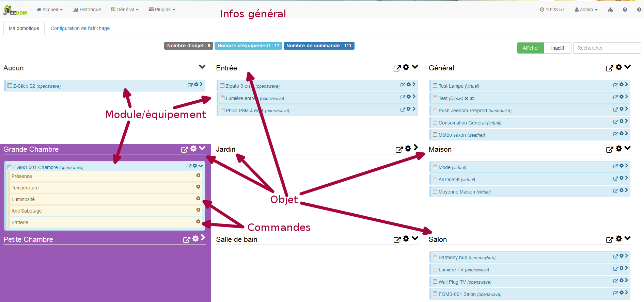Click gear icon of Présence command
The height and width of the screenshot is (302, 644).
(198, 175)
